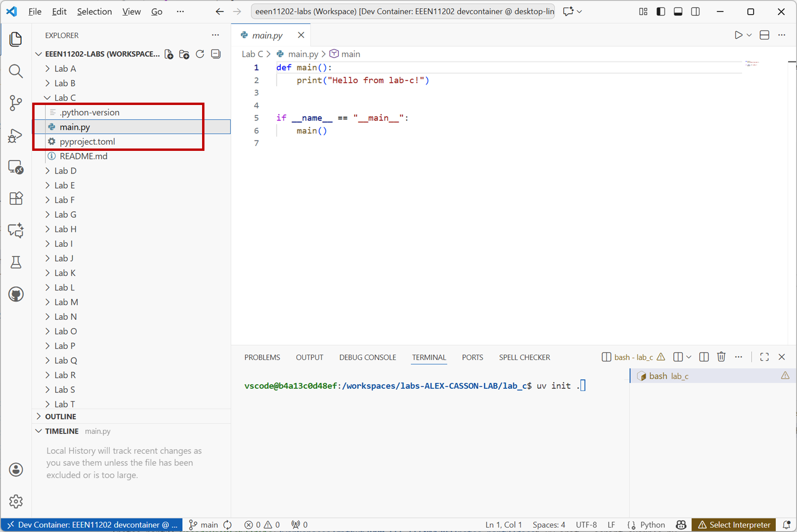
Task: Open the Source Control view
Action: (x=16, y=103)
